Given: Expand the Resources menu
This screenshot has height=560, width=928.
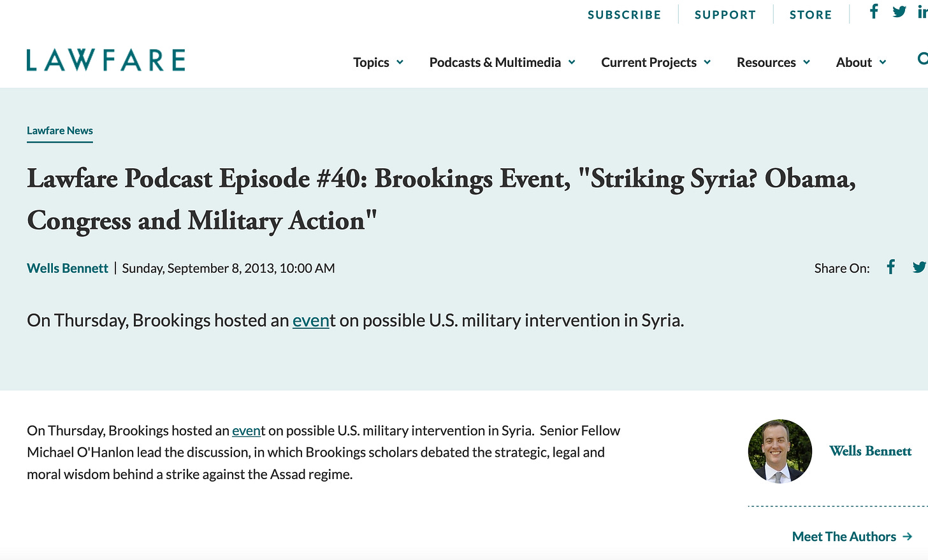Looking at the screenshot, I should pyautogui.click(x=773, y=62).
